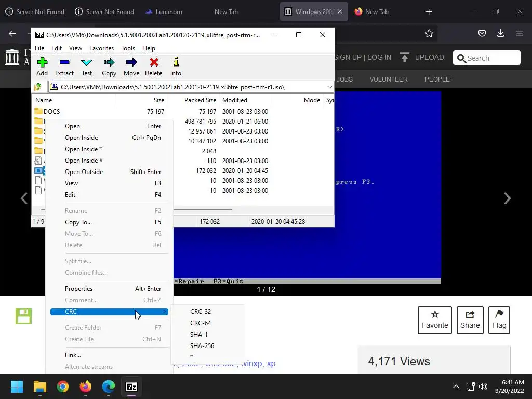The height and width of the screenshot is (399, 532).
Task: Click the Firefox back arrow
Action: point(12,33)
